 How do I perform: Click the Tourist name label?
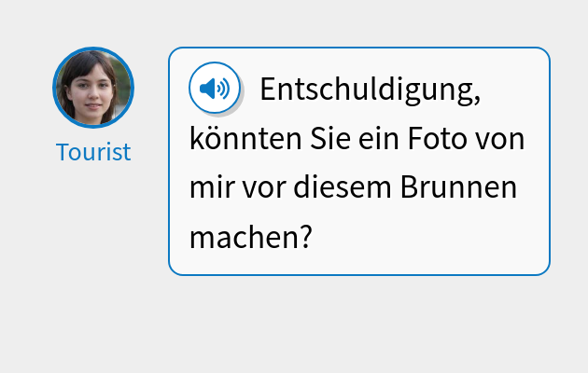click(x=93, y=152)
